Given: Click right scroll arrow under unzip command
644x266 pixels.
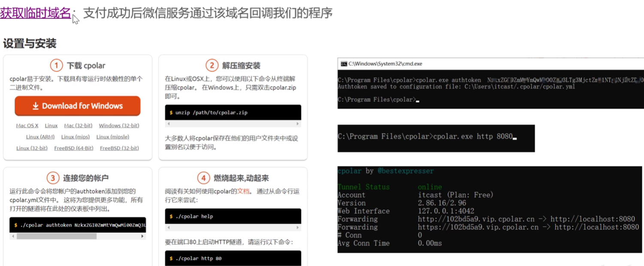Looking at the screenshot, I should (298, 124).
